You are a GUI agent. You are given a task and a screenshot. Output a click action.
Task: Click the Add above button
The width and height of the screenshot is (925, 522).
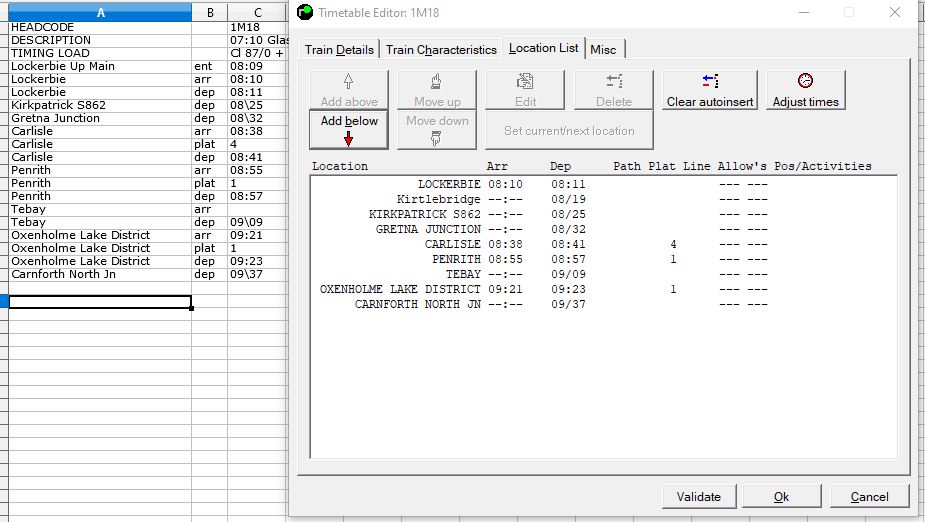349,90
